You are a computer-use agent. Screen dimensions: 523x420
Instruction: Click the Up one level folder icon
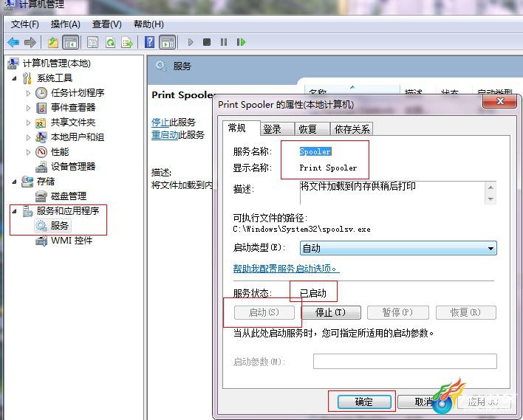point(53,42)
